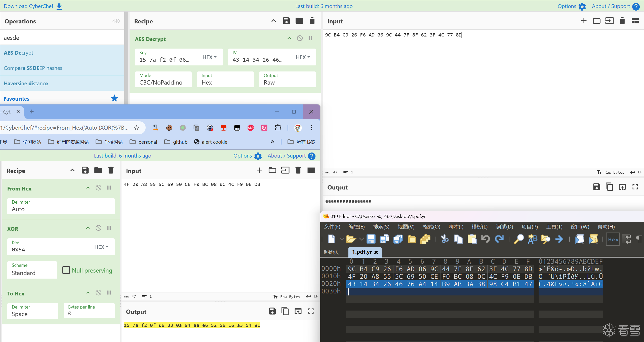Select AES Decrypt in the operations list
The width and height of the screenshot is (644, 342).
coord(19,53)
